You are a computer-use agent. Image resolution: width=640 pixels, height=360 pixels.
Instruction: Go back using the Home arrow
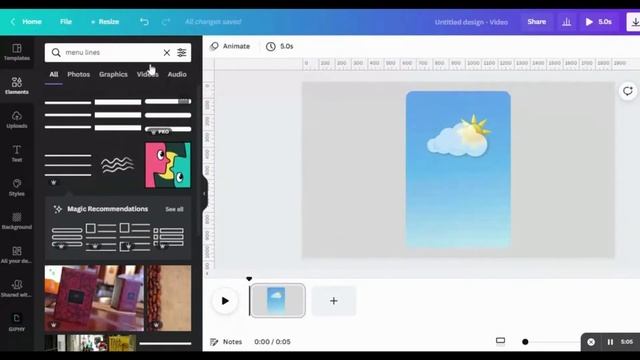pyautogui.click(x=13, y=22)
